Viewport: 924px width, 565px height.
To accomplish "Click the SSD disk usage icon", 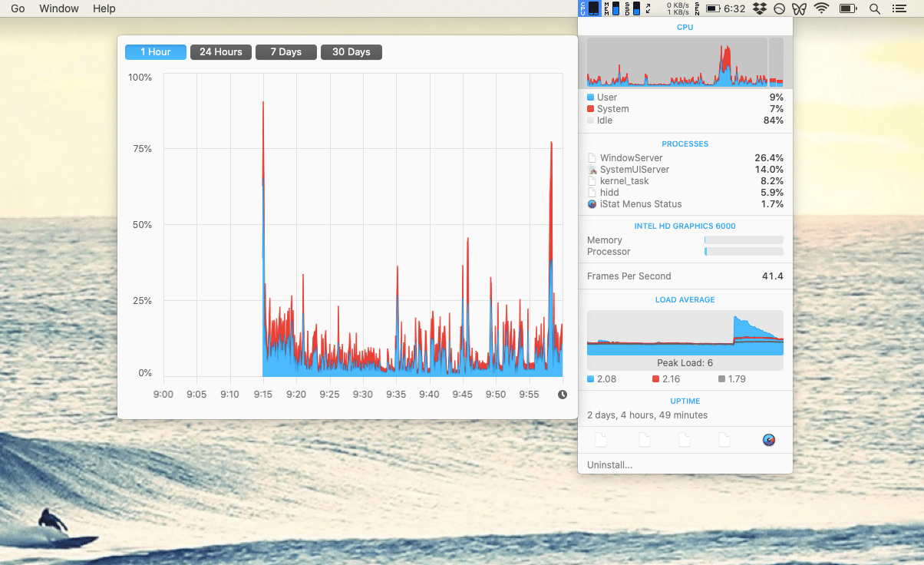I will click(x=632, y=8).
